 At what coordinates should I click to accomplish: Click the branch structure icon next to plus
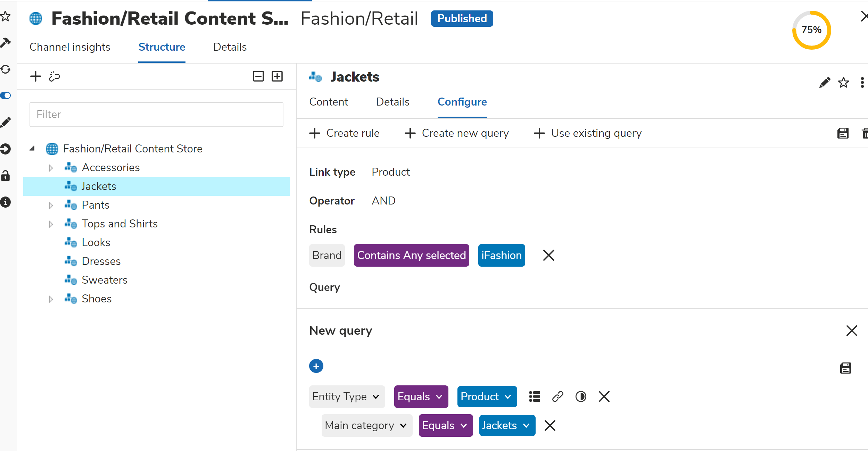click(x=54, y=76)
